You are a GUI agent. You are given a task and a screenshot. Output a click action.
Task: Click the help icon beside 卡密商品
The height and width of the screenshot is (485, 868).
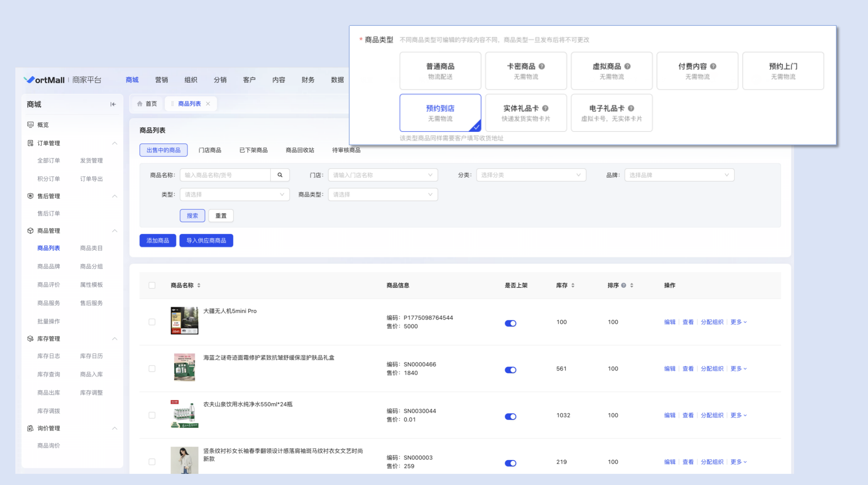(542, 66)
